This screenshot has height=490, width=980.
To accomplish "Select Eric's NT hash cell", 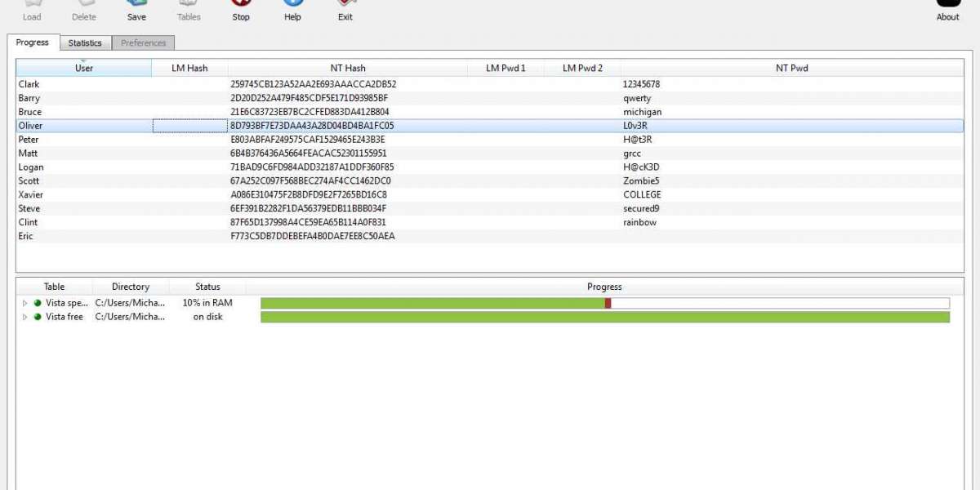I will tap(313, 236).
